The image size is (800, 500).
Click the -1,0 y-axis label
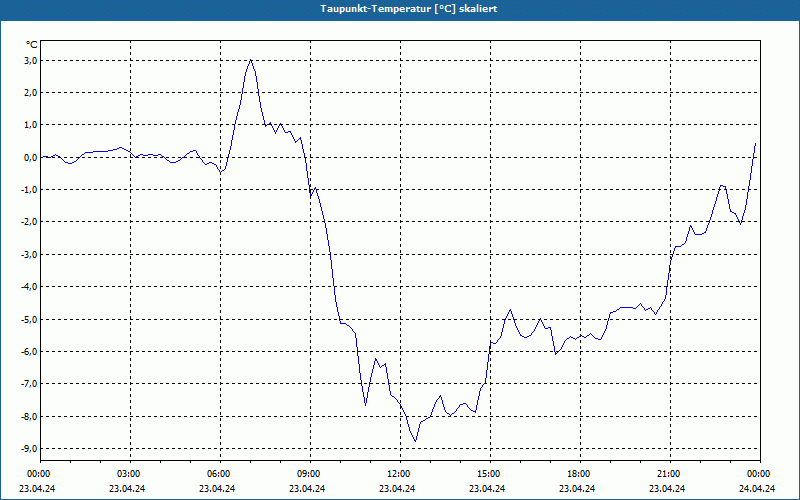30,190
